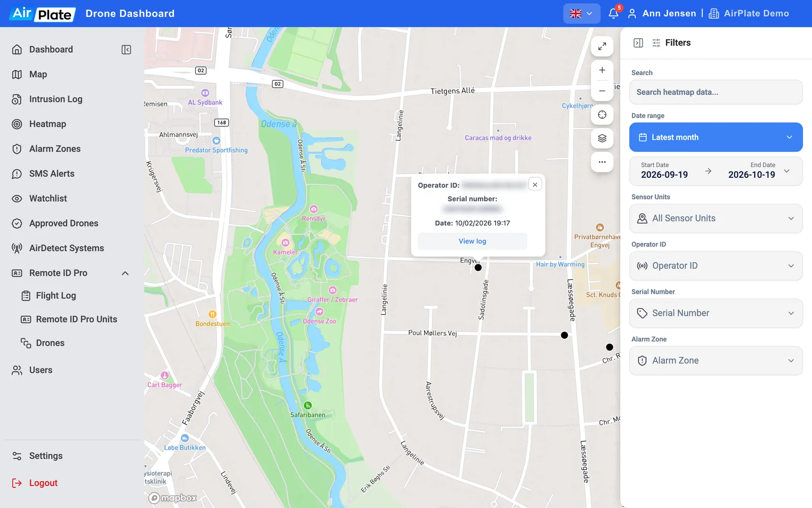Open the Alarm Zone dropdown
This screenshot has height=508, width=812.
point(716,361)
